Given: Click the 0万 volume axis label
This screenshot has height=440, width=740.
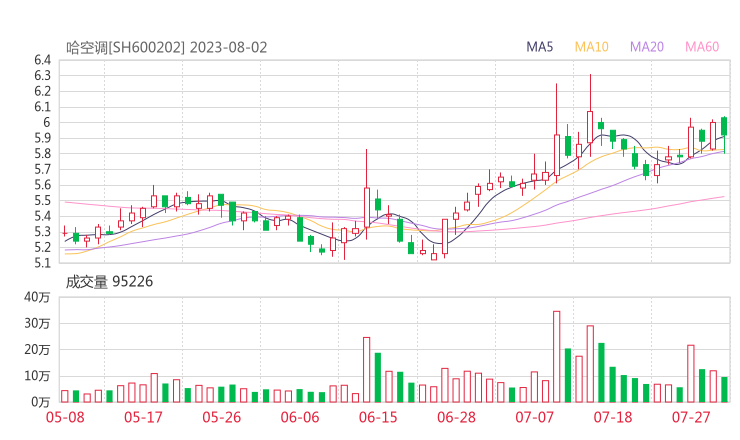Looking at the screenshot, I should (40, 402).
